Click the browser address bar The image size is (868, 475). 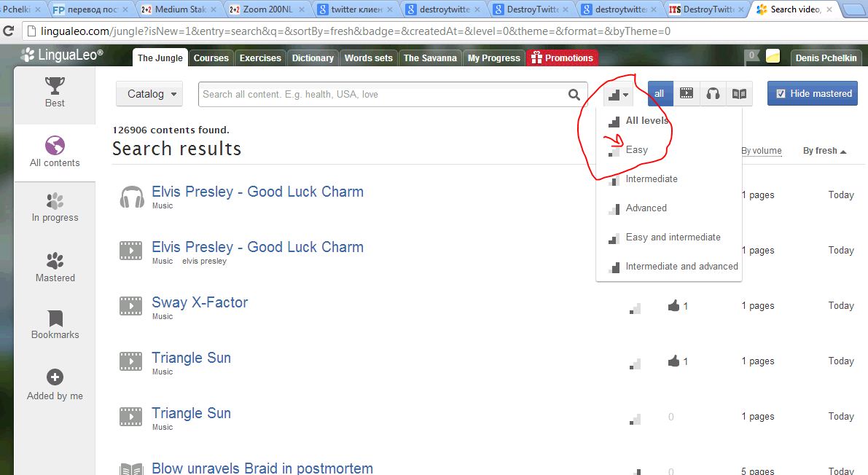pos(443,31)
